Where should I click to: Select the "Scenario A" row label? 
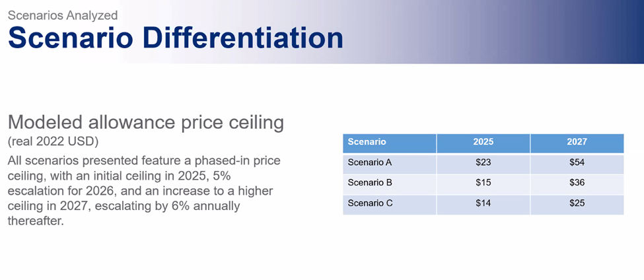tap(370, 162)
